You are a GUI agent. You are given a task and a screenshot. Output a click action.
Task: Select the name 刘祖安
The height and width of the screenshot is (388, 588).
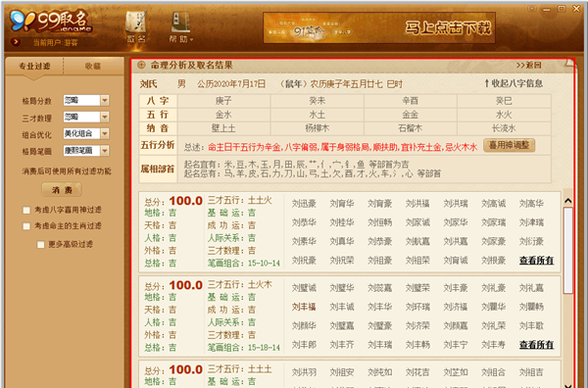pos(342,372)
